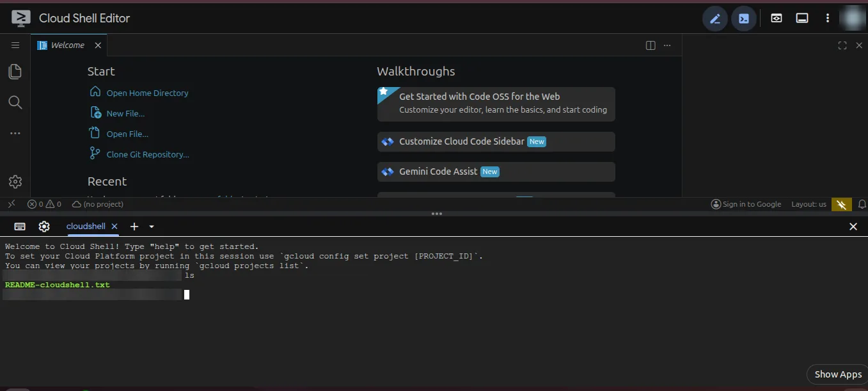Click the Cloud Shell Editor logo
This screenshot has width=868, height=391.
coord(22,19)
